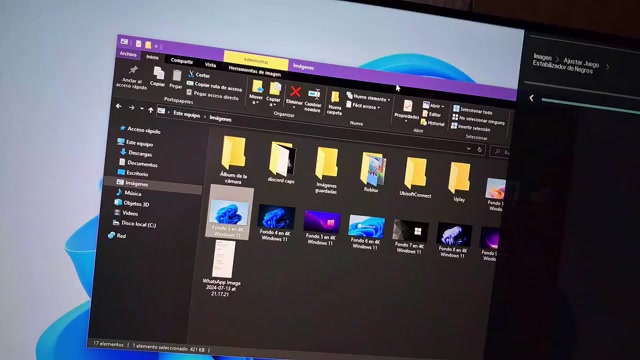Click Copiar ruta de acceso
This screenshot has height=360, width=640.
214,86
